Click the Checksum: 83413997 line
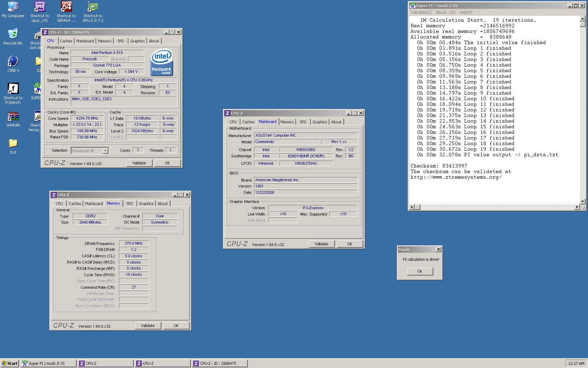This screenshot has height=368, width=588. point(439,166)
